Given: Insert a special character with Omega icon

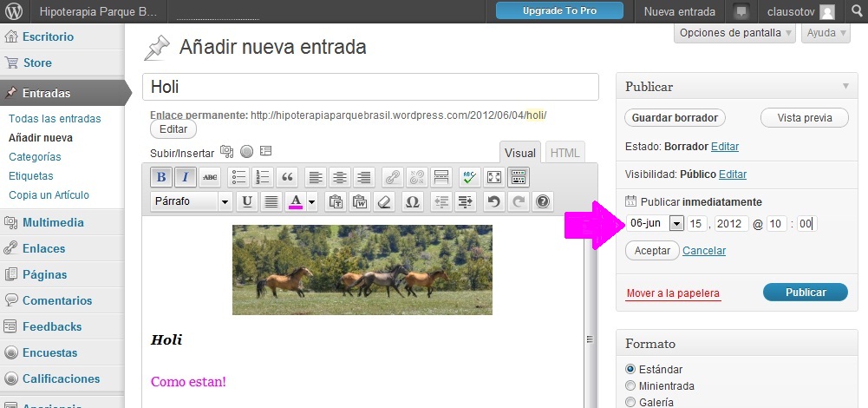Looking at the screenshot, I should point(413,201).
